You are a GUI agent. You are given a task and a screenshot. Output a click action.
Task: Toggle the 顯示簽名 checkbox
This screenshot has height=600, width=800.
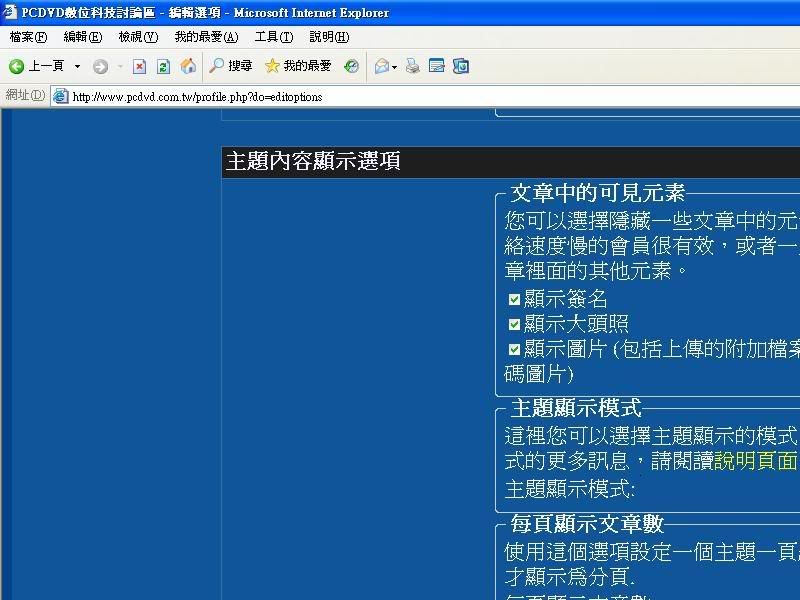click(x=515, y=299)
